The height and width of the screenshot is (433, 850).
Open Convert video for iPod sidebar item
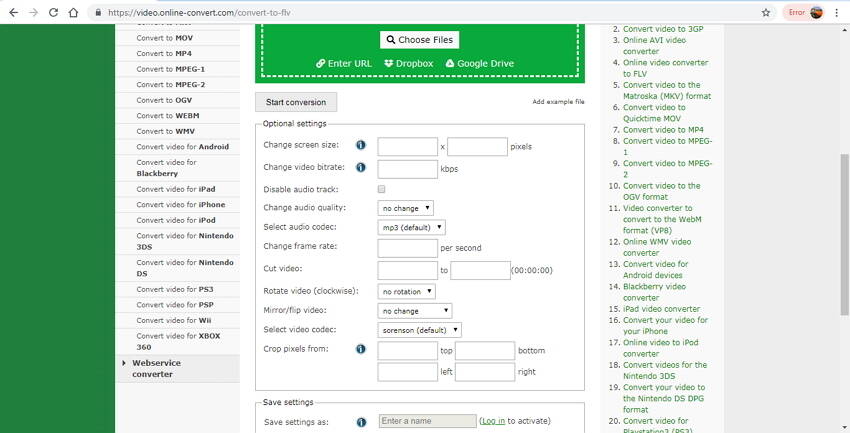click(178, 220)
